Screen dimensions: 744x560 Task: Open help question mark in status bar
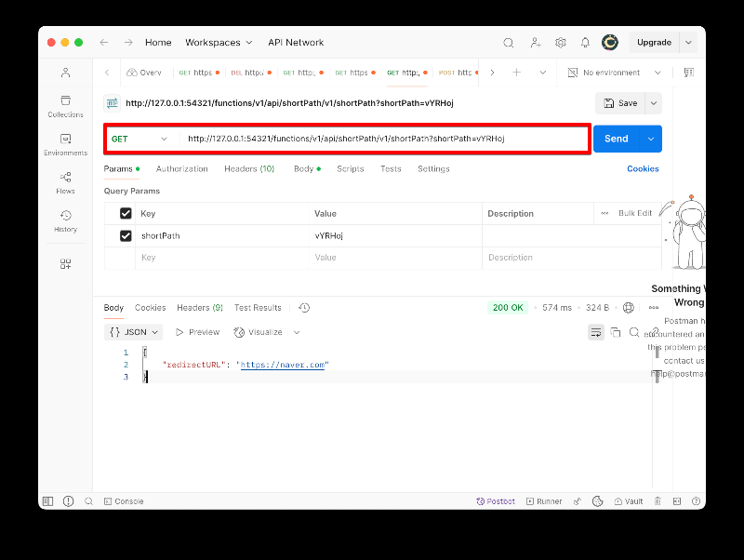point(696,501)
